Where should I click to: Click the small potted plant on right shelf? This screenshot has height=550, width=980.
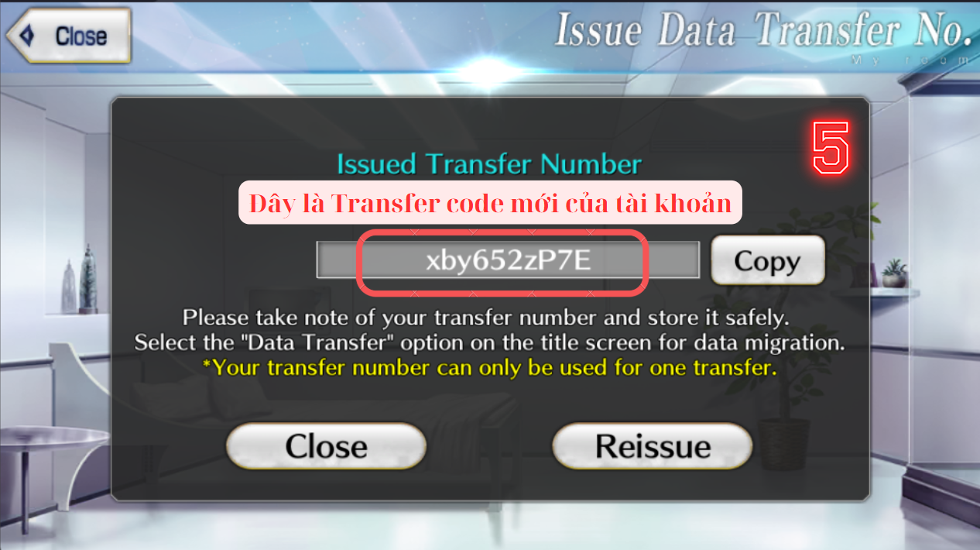(x=893, y=273)
